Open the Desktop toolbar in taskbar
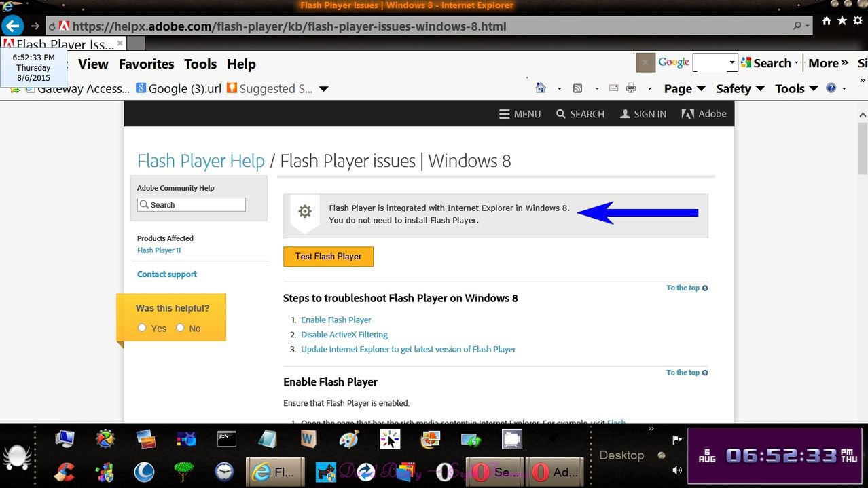Image resolution: width=868 pixels, height=488 pixels. click(621, 455)
